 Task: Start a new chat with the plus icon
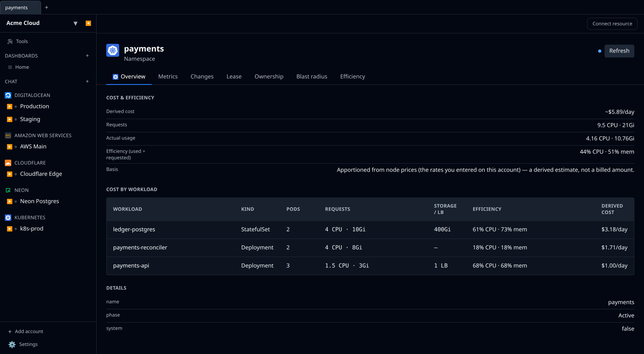pyautogui.click(x=87, y=81)
